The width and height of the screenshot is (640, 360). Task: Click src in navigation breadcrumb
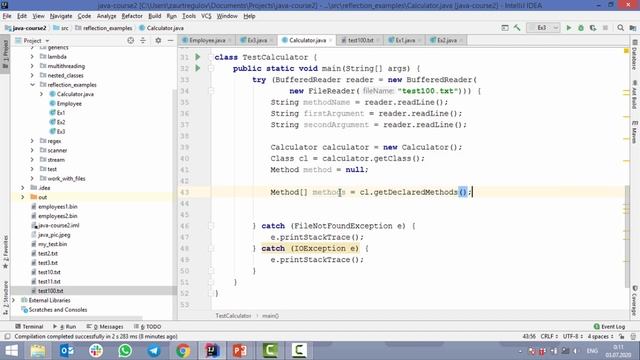(x=61, y=28)
